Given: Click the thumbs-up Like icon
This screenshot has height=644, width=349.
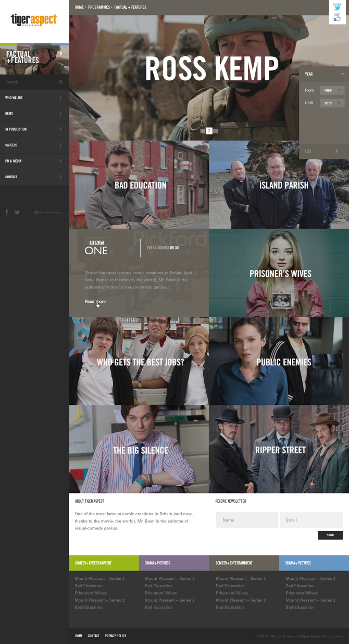Looking at the screenshot, I should point(337,19).
